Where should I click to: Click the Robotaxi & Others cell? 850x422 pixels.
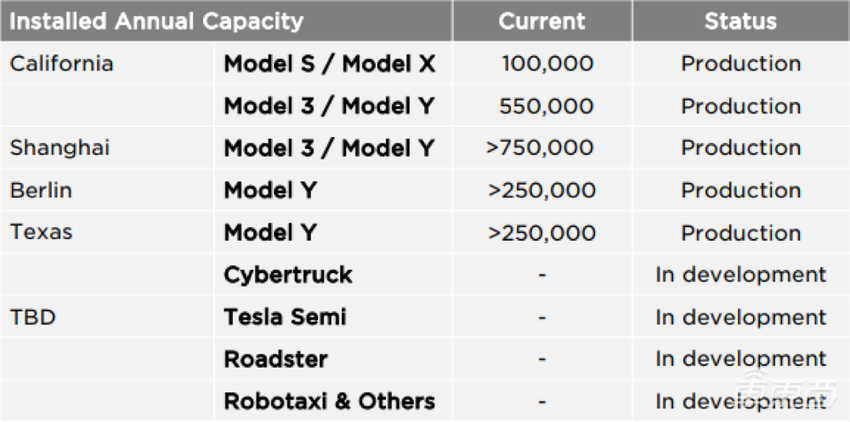pos(329,401)
